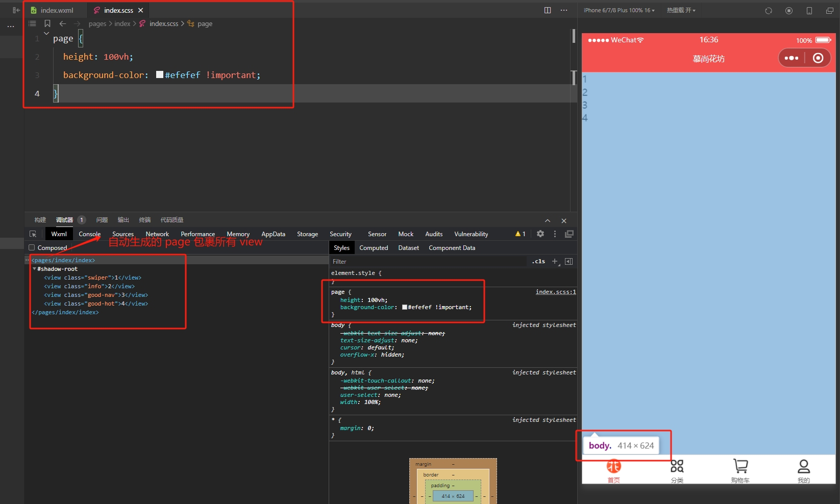Open DevTools settings gear
This screenshot has width=840, height=504.
(540, 234)
